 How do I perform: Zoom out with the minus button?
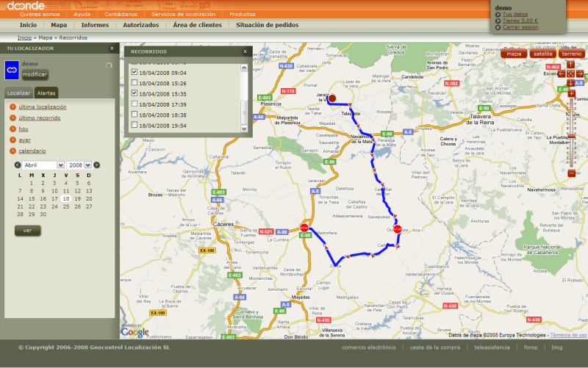[572, 173]
